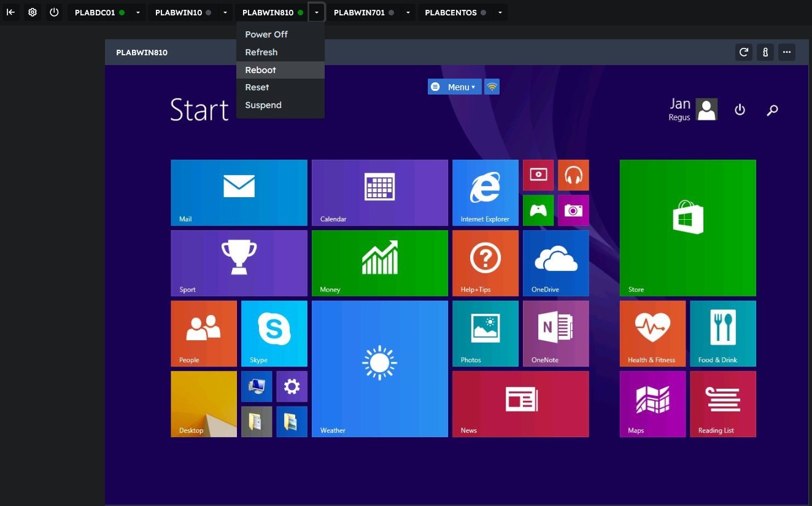Open the Camera small tile
Screen dimensions: 812x506
click(573, 211)
